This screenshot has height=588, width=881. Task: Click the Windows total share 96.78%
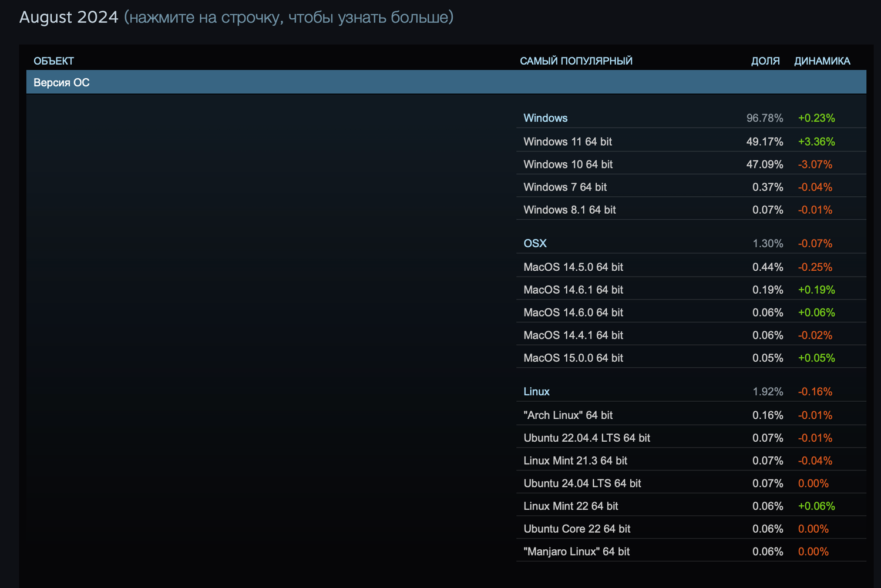point(765,118)
